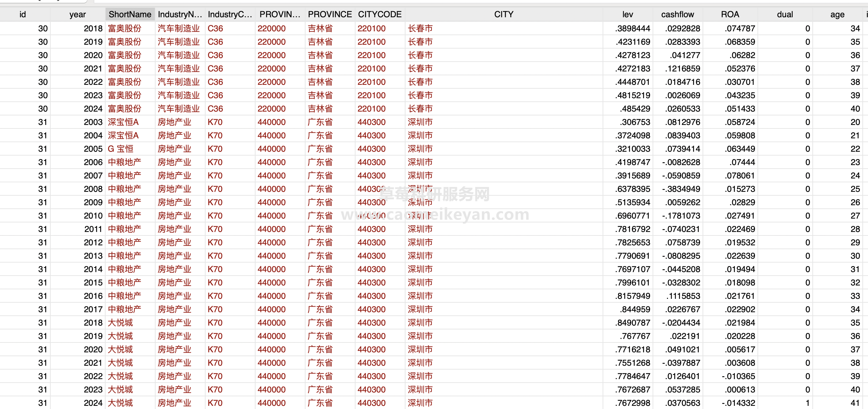Click dual value 1 in 2024 大悦城 row

[x=807, y=403]
